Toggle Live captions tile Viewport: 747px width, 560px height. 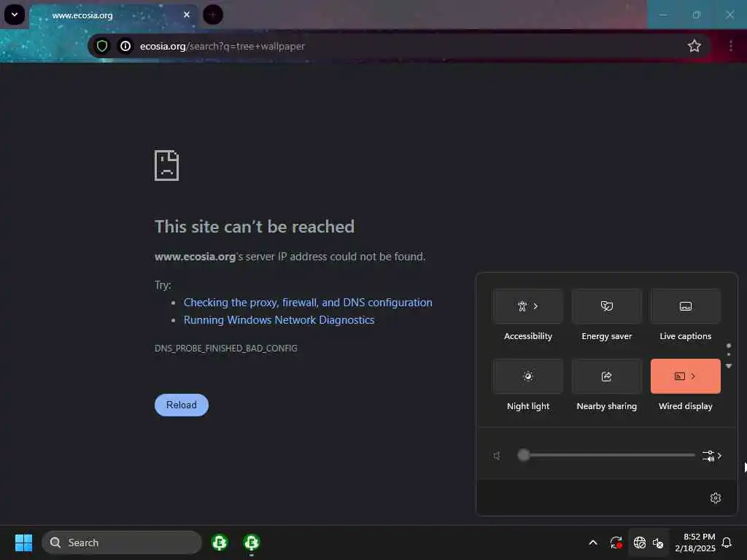click(x=685, y=306)
